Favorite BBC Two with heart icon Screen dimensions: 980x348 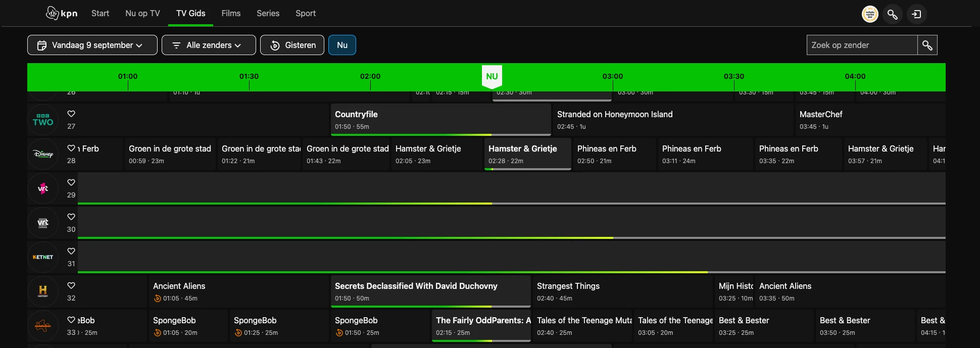(x=71, y=114)
